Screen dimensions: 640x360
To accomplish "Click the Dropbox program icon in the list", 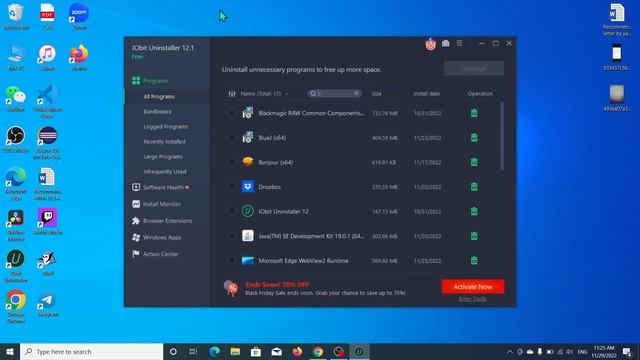I will [248, 187].
